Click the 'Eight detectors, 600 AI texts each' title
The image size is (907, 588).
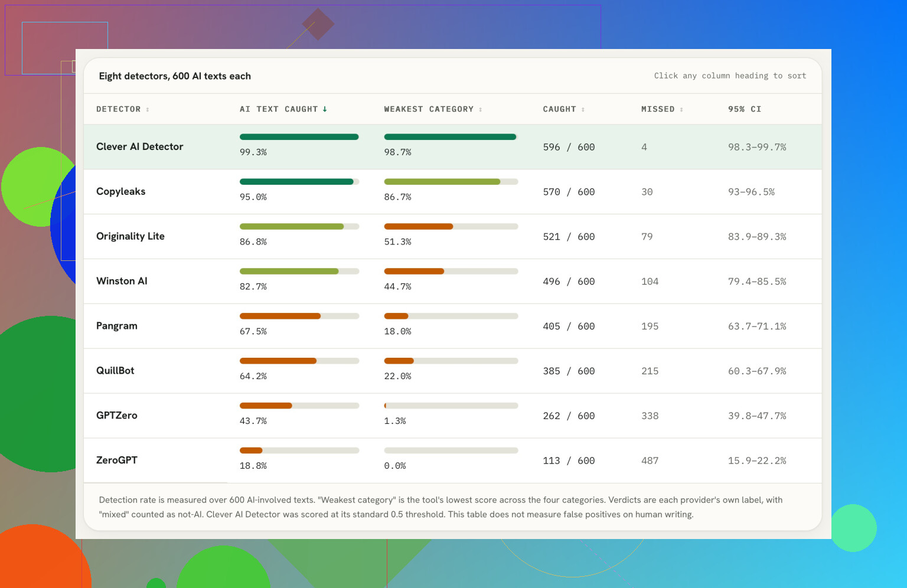pos(175,76)
